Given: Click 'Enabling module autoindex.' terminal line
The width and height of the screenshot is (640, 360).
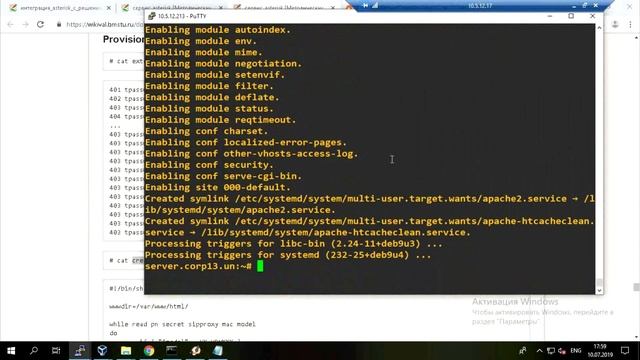Looking at the screenshot, I should (x=218, y=30).
